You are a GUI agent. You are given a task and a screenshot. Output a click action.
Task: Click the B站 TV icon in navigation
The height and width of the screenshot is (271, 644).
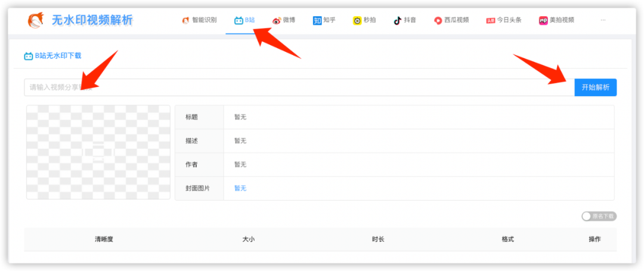point(239,20)
